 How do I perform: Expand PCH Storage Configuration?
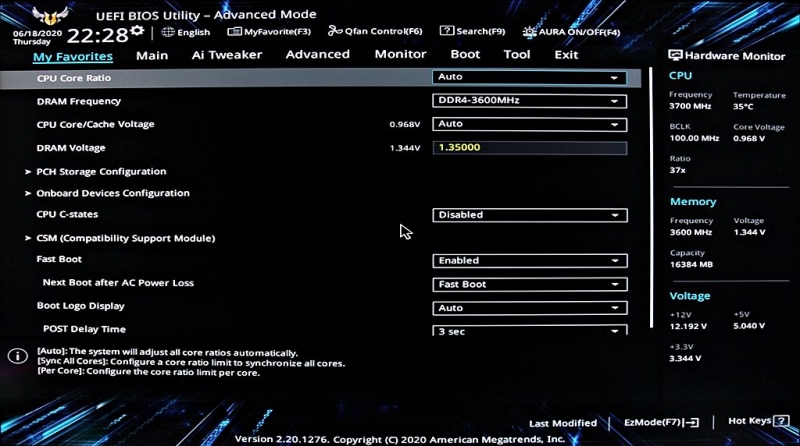coord(101,171)
